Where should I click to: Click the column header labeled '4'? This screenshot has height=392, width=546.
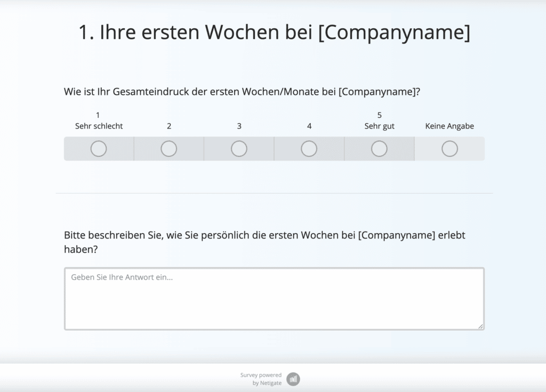click(x=309, y=126)
